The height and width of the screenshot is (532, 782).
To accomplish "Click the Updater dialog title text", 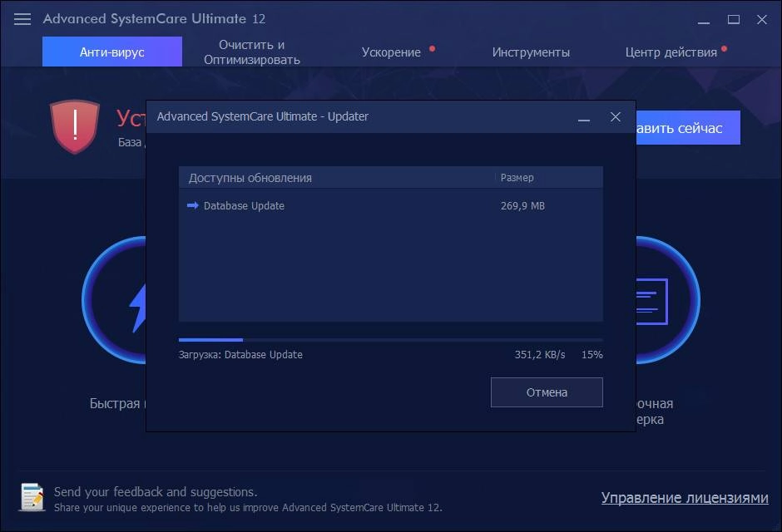I will click(x=262, y=116).
